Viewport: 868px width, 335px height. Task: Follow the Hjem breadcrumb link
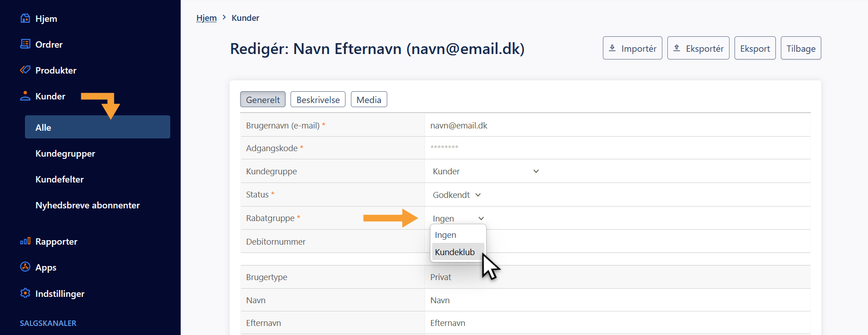point(206,18)
